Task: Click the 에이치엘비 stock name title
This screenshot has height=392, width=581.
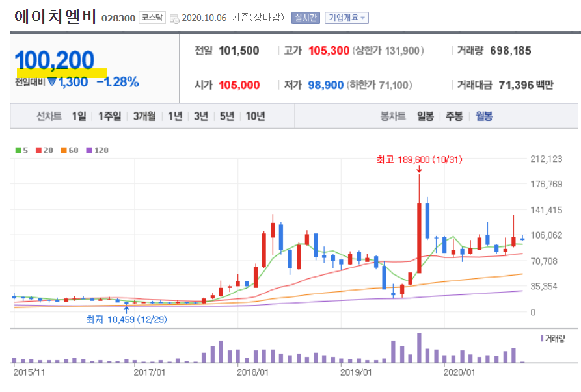Action: click(x=55, y=17)
